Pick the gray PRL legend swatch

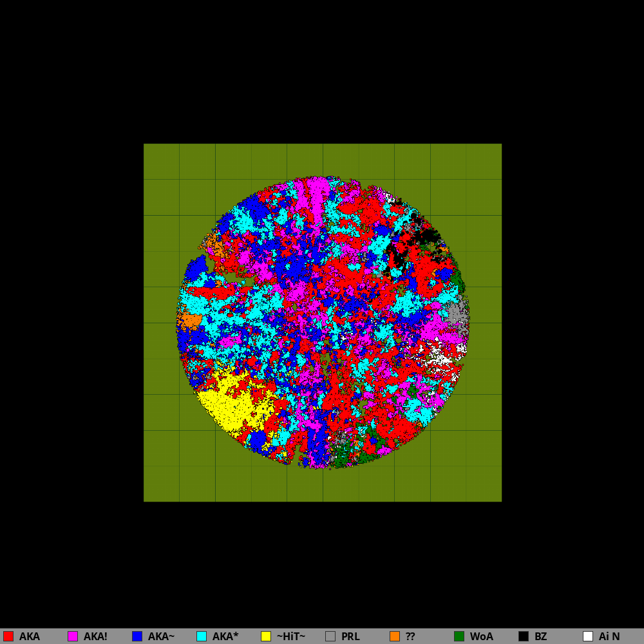[x=330, y=636]
